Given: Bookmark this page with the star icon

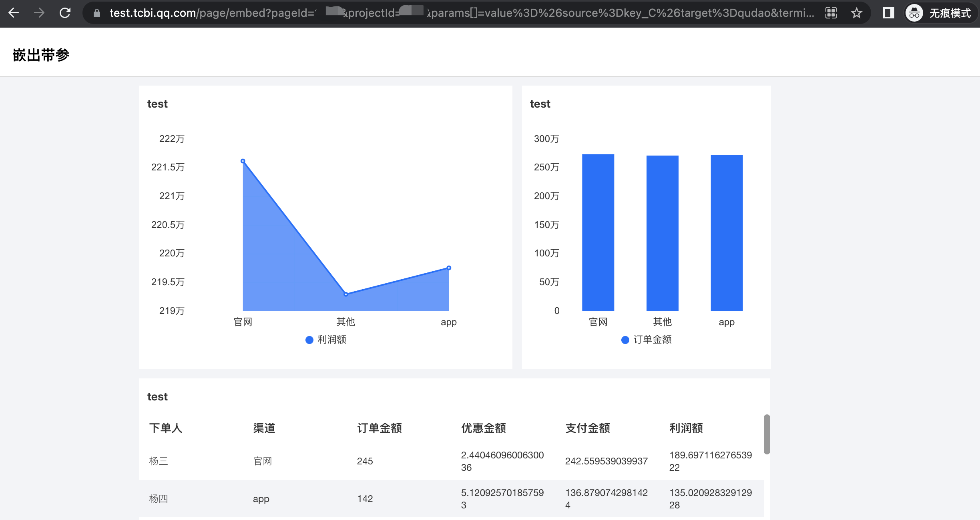Looking at the screenshot, I should point(857,13).
